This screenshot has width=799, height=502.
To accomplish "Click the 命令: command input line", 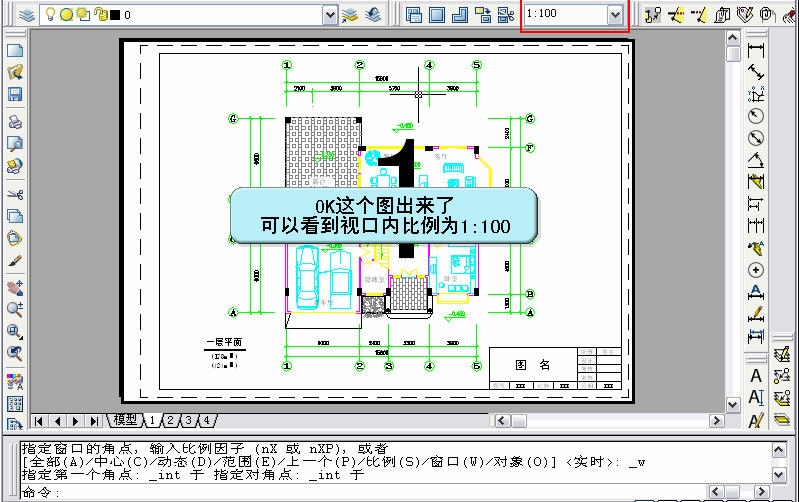I will pyautogui.click(x=364, y=492).
